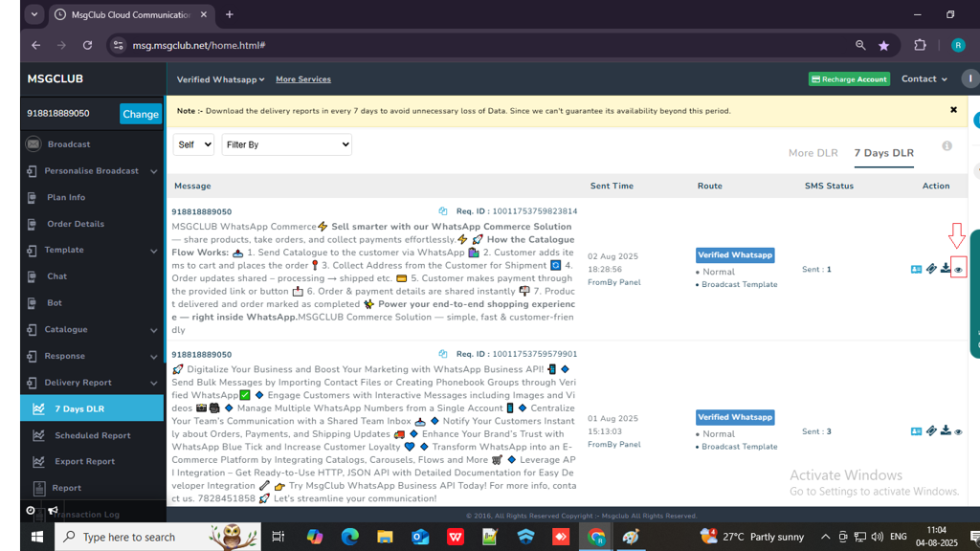Click the ticket icon in Sent : 1 row

(931, 269)
